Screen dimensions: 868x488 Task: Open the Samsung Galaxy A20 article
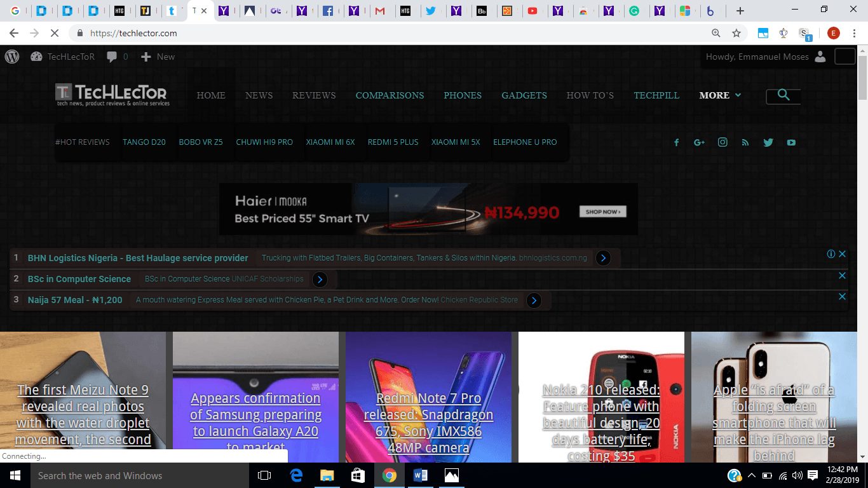(255, 423)
